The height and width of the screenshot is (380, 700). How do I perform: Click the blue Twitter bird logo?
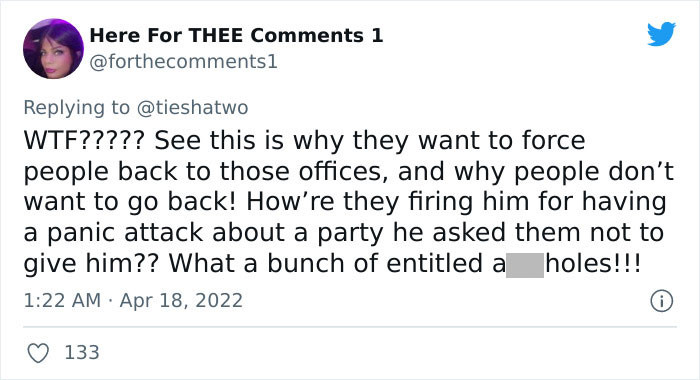tap(661, 33)
